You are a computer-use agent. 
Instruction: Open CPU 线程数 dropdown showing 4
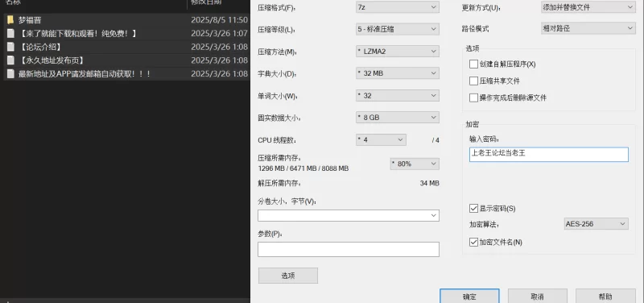click(381, 139)
